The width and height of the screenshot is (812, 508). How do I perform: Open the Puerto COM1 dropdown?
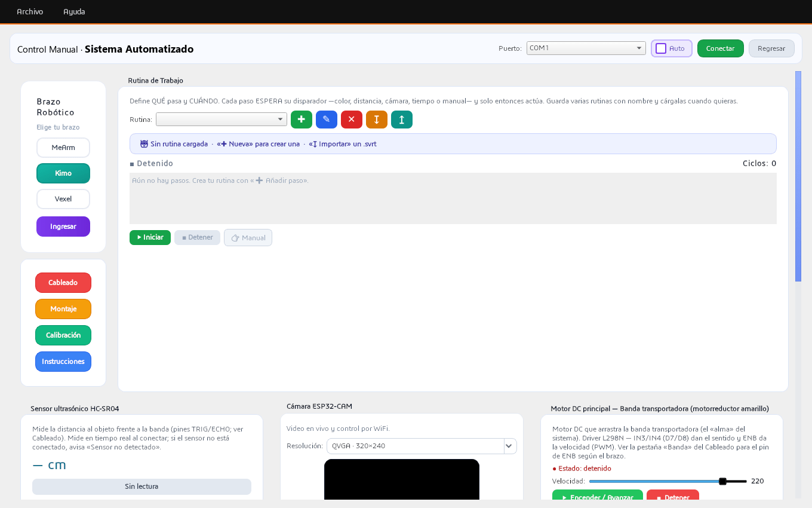(x=586, y=48)
